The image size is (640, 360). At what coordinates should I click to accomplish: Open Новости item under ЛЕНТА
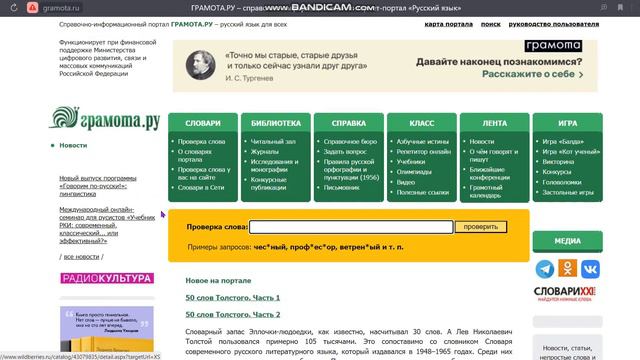click(482, 142)
